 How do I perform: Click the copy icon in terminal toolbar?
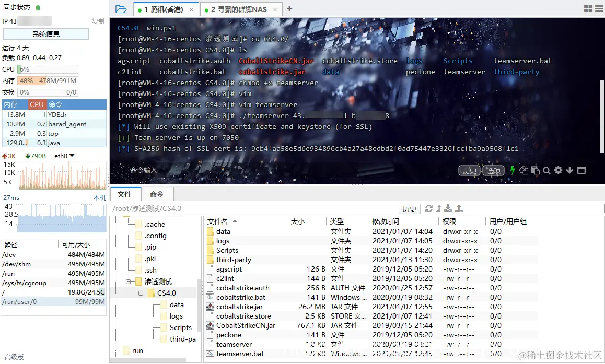(524, 170)
